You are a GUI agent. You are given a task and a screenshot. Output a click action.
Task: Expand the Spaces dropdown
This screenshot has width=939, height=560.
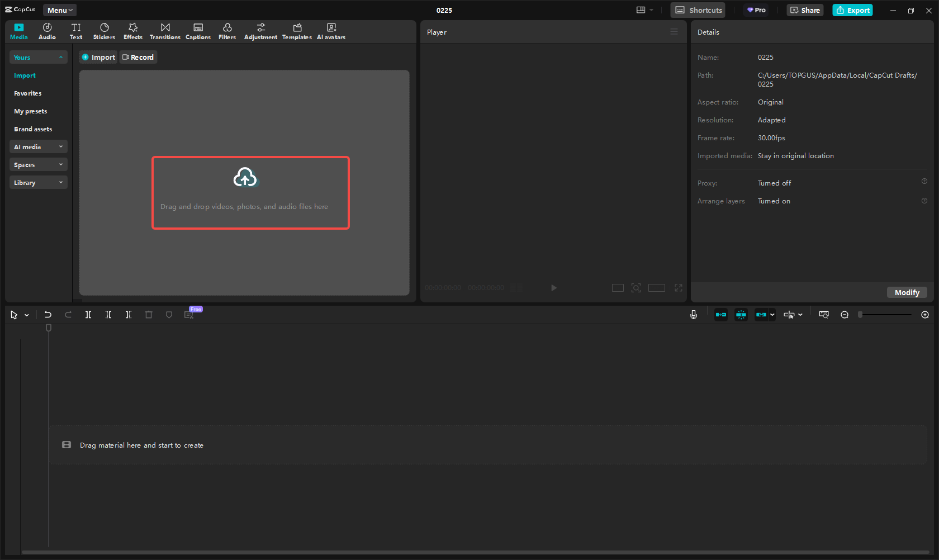(38, 164)
